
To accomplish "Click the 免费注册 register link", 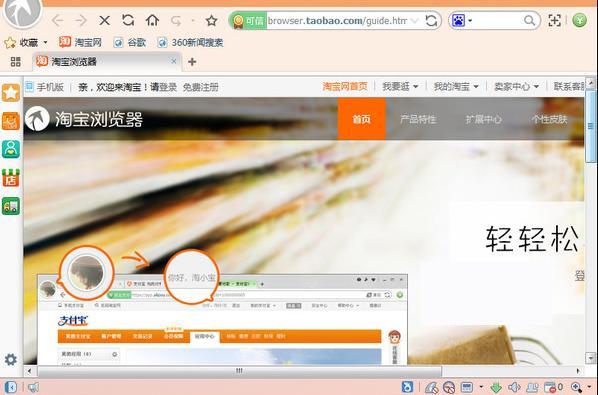I will (x=201, y=87).
